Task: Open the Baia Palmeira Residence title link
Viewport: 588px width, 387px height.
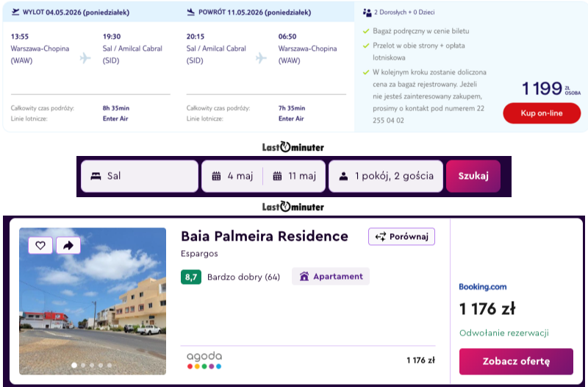Action: 265,236
